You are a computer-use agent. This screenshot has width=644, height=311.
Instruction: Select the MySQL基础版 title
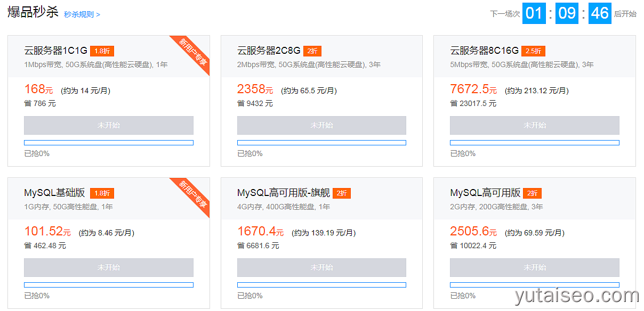click(x=55, y=193)
